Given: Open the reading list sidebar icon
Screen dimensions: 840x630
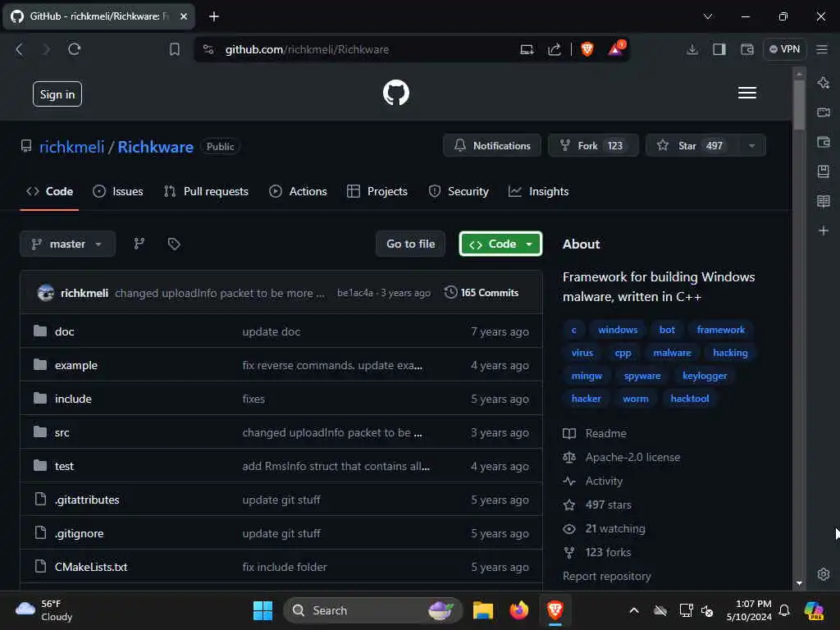Looking at the screenshot, I should tap(824, 202).
